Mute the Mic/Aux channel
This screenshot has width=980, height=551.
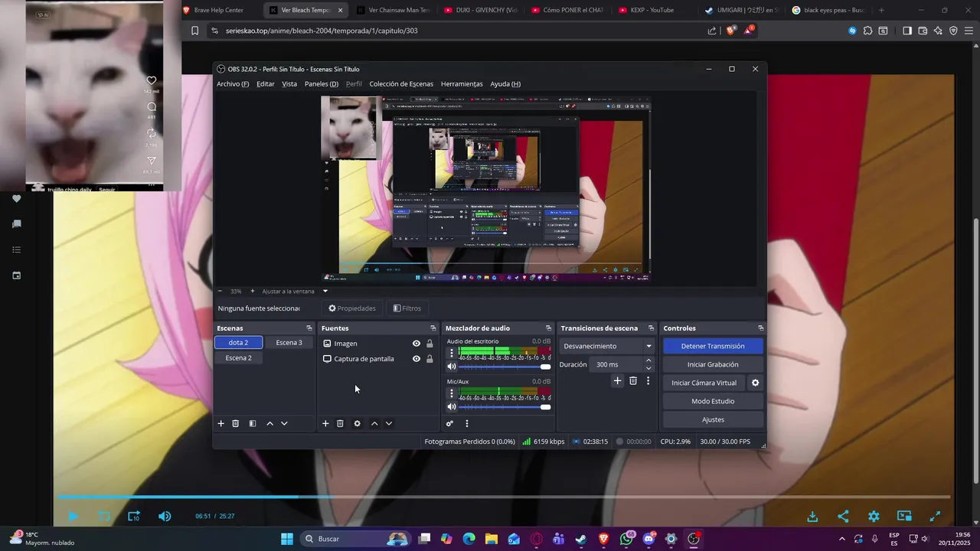pos(452,406)
